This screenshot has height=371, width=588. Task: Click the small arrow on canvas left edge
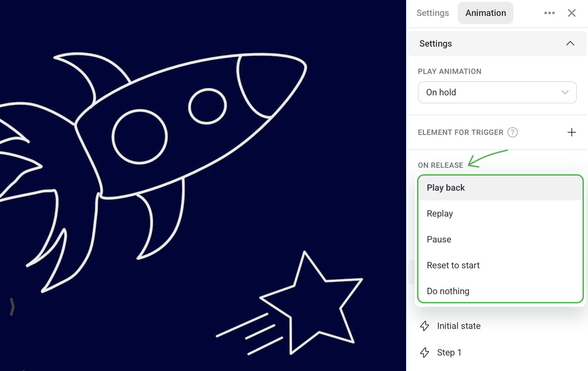click(12, 306)
